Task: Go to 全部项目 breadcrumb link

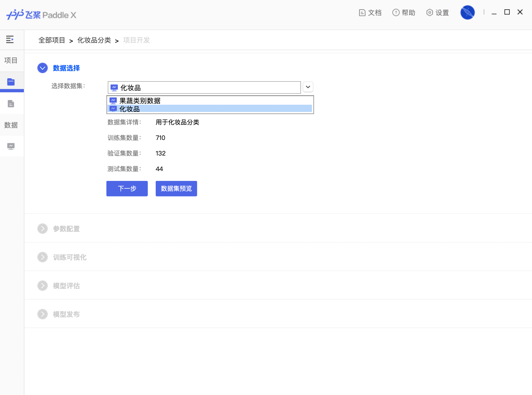Action: coord(52,40)
